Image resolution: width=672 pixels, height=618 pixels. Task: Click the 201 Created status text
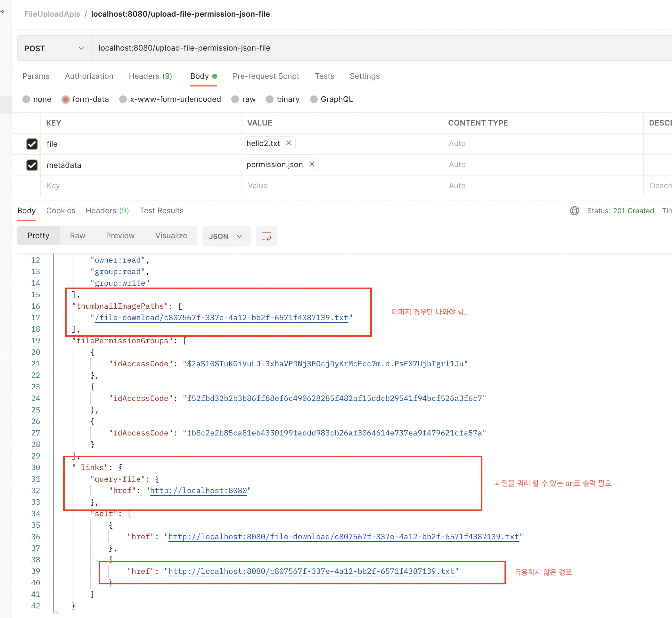pyautogui.click(x=633, y=211)
